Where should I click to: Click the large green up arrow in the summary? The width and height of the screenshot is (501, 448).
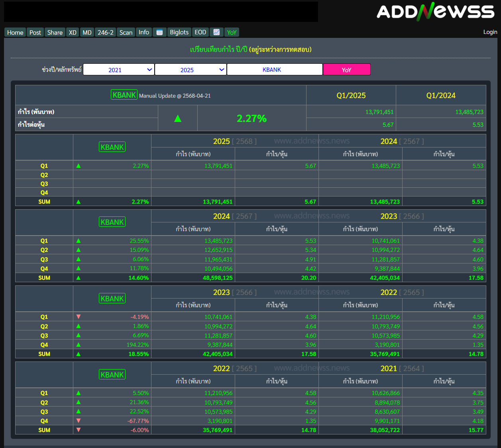point(178,118)
